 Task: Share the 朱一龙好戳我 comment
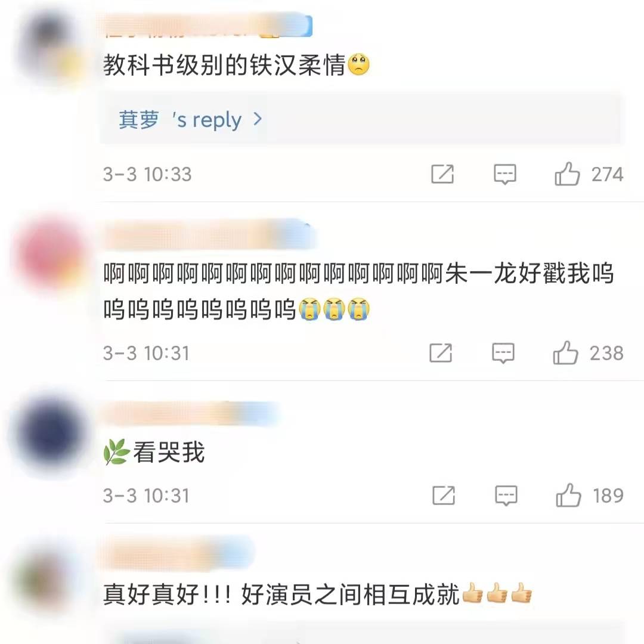click(441, 353)
